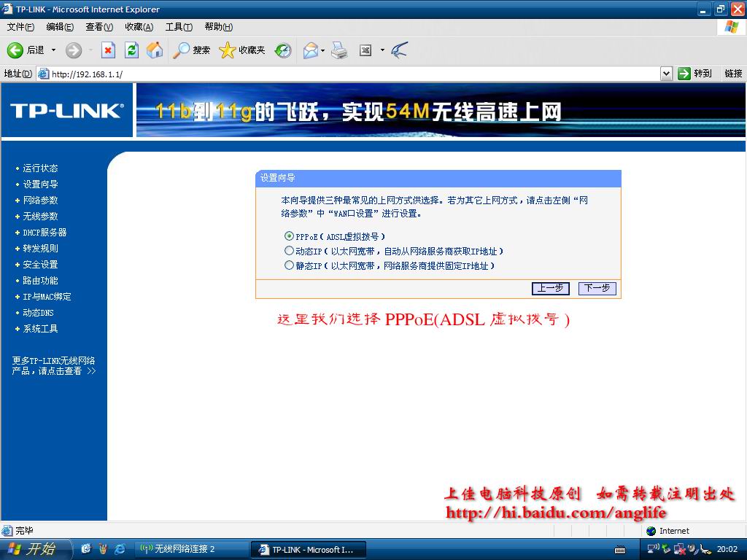
Task: Click the Back (后退) arrow icon
Action: point(15,50)
